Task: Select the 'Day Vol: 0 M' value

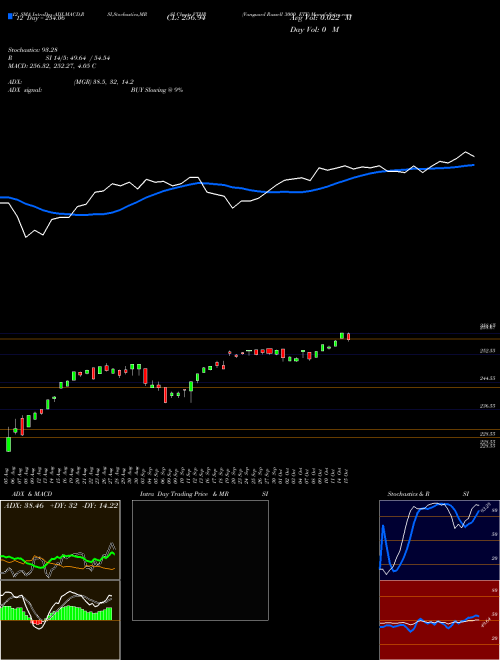Action: 314,30
